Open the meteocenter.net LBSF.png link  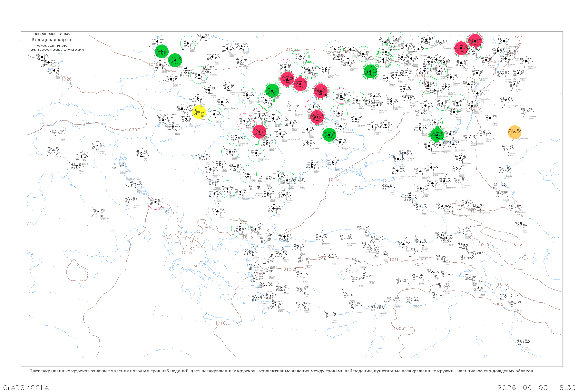pyautogui.click(x=55, y=50)
